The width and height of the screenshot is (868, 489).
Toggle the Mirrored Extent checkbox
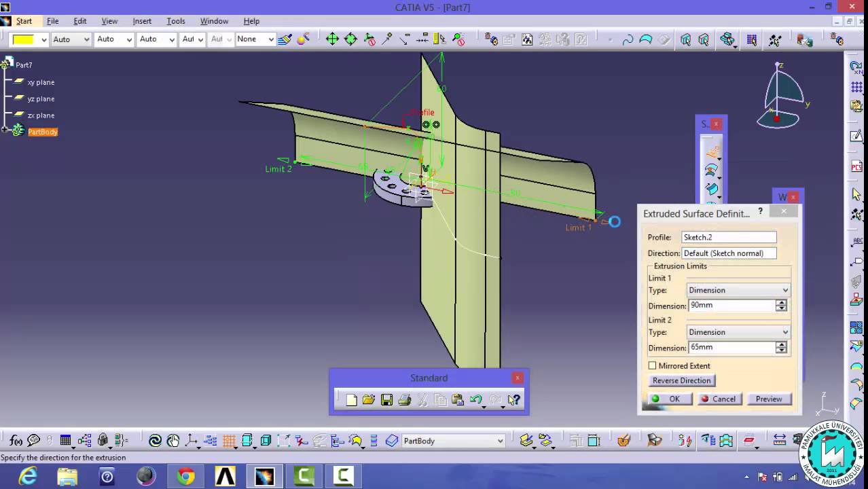coord(652,366)
